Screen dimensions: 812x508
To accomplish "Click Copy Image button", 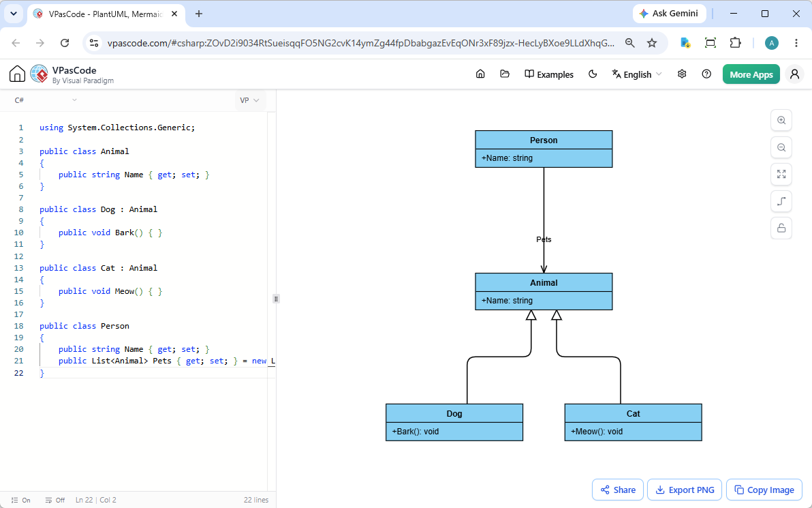I will coord(764,490).
